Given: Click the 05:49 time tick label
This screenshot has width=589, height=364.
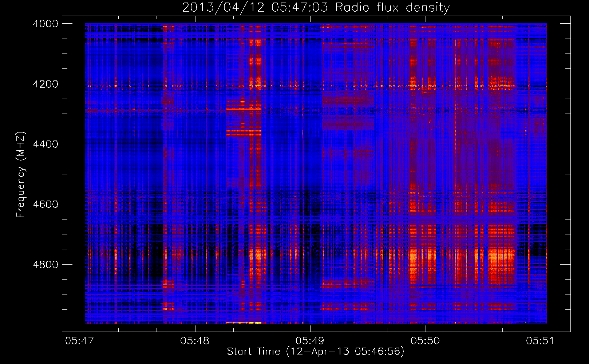Looking at the screenshot, I should (310, 341).
